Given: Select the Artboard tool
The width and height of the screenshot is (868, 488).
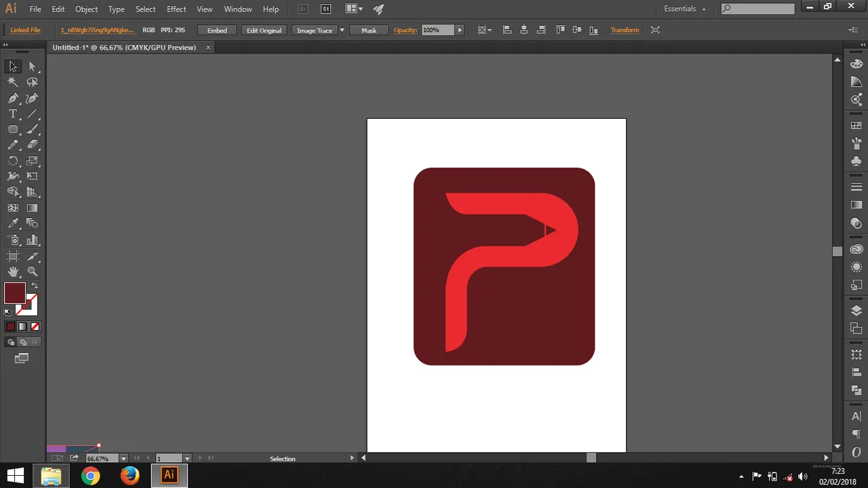Looking at the screenshot, I should (13, 257).
